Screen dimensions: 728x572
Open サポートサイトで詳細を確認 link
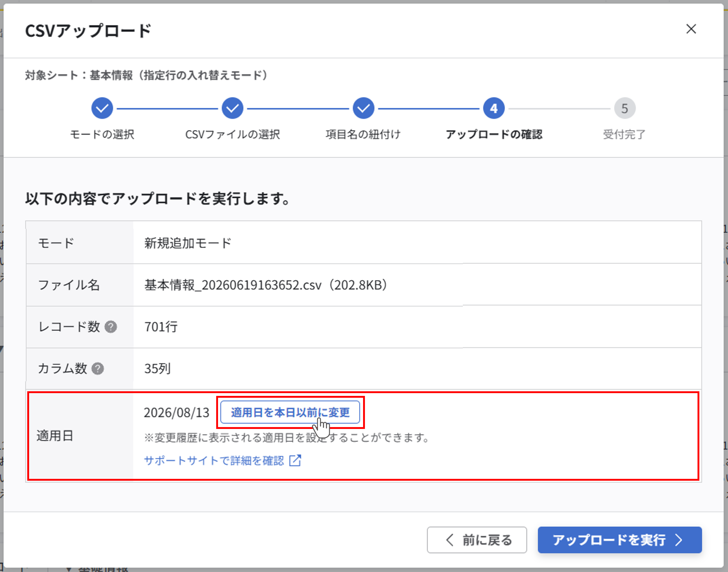(214, 460)
